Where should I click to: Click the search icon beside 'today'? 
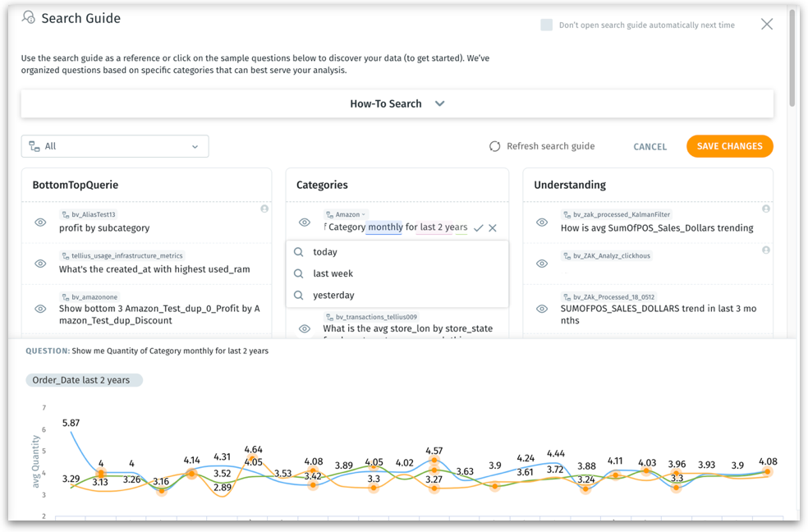point(299,252)
